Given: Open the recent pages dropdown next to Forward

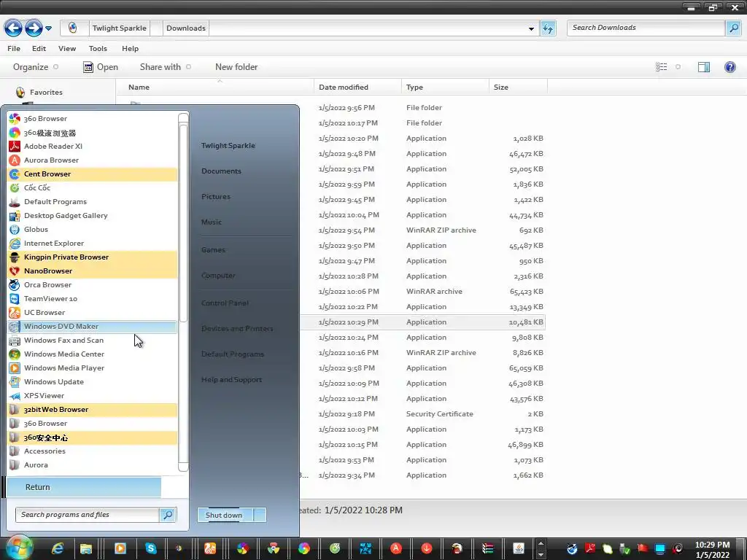Looking at the screenshot, I should pos(48,28).
